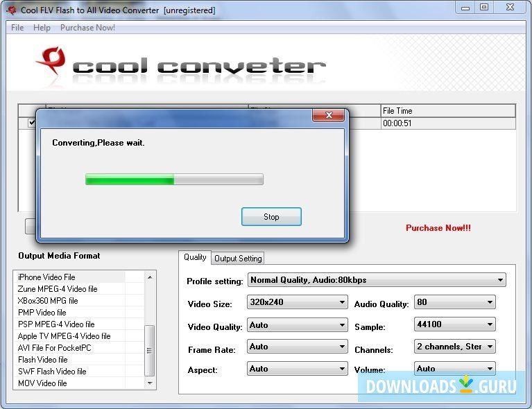Click format list scroll up arrow
The width and height of the screenshot is (532, 409).
click(x=150, y=277)
